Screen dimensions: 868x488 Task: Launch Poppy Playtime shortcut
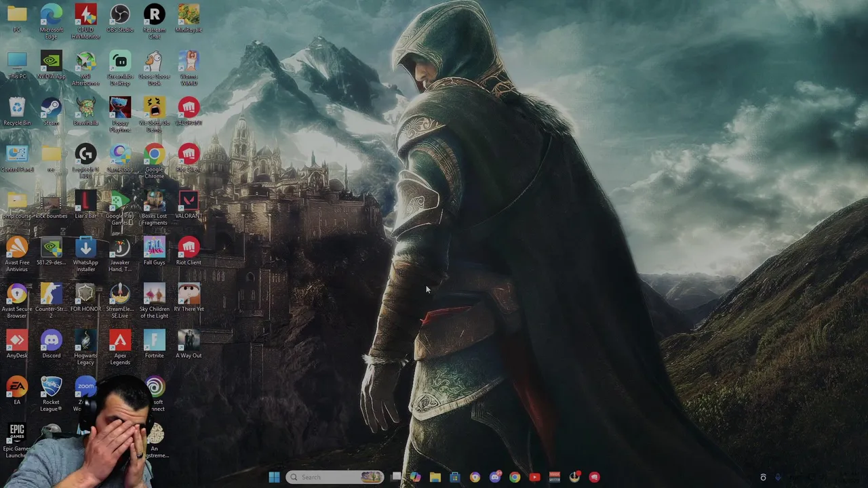[120, 114]
